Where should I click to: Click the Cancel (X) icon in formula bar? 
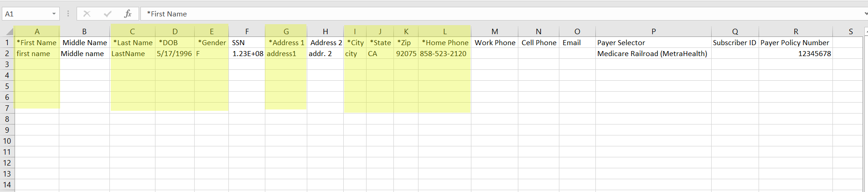pos(87,14)
